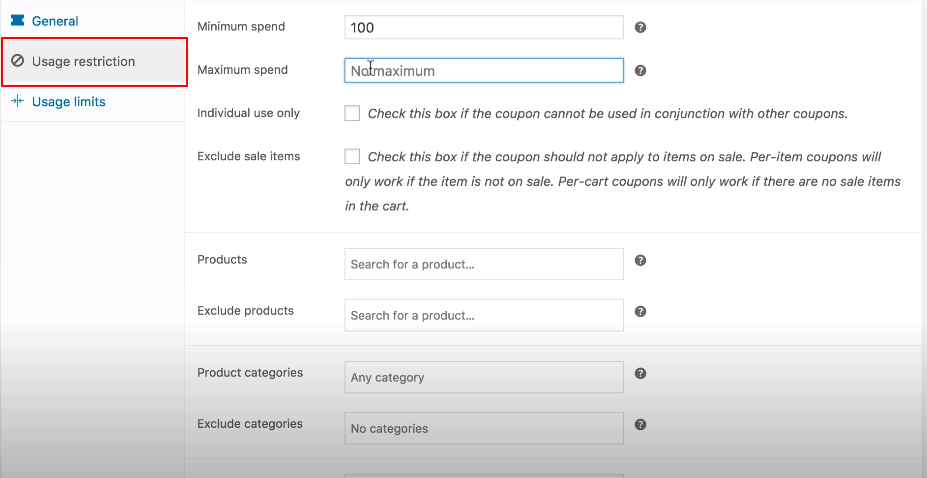Click the Usage restriction blocked-circle icon
Image resolution: width=927 pixels, height=478 pixels.
tap(17, 62)
